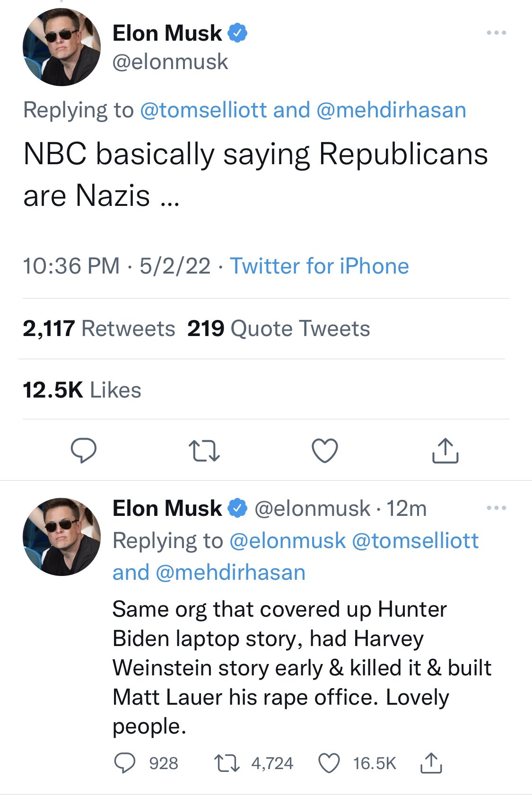532x797 pixels.
Task: Open the profile avatar on the reply tweet
Action: (61, 537)
